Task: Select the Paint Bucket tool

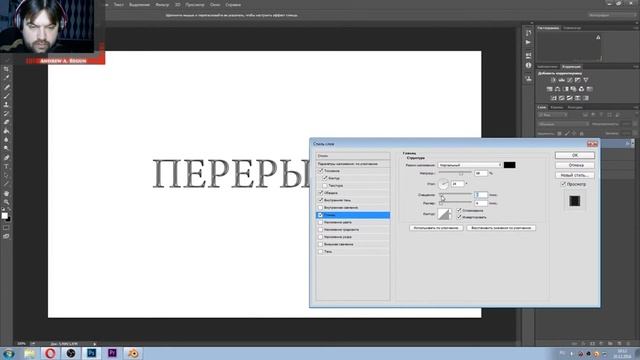Action: [x=6, y=131]
